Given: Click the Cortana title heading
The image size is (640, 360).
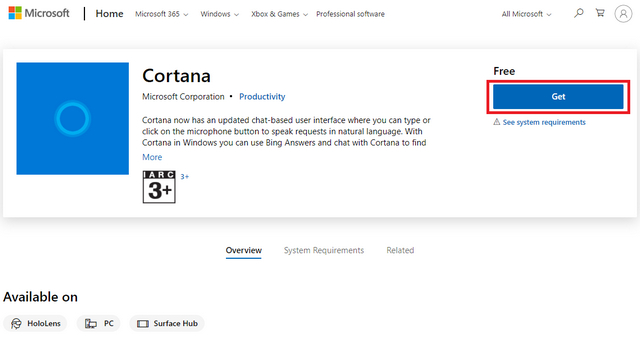Looking at the screenshot, I should click(x=176, y=76).
